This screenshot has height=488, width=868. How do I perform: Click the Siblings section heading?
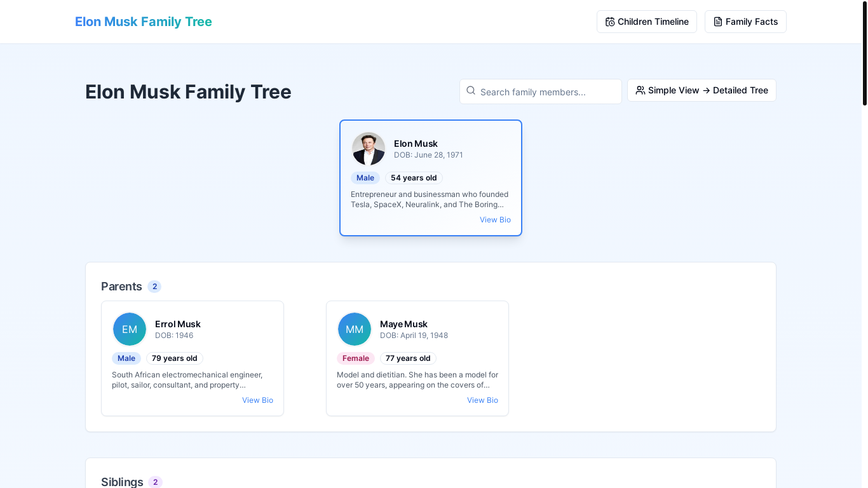[122, 482]
